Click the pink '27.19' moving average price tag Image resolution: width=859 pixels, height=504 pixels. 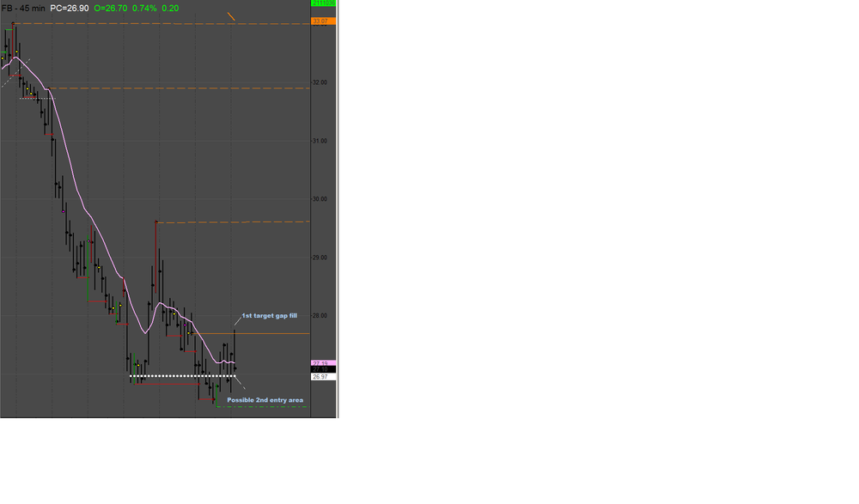pyautogui.click(x=323, y=363)
